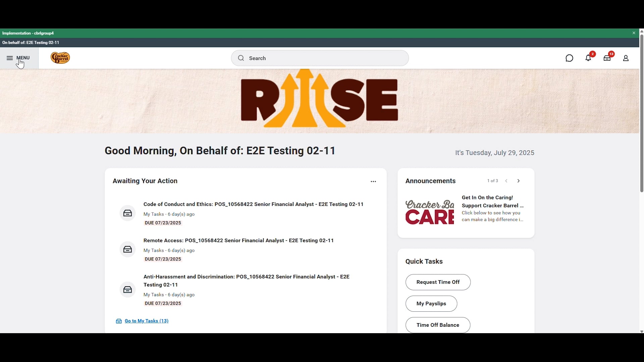Click inbox icon beside Anti-Harassment task

(x=127, y=290)
